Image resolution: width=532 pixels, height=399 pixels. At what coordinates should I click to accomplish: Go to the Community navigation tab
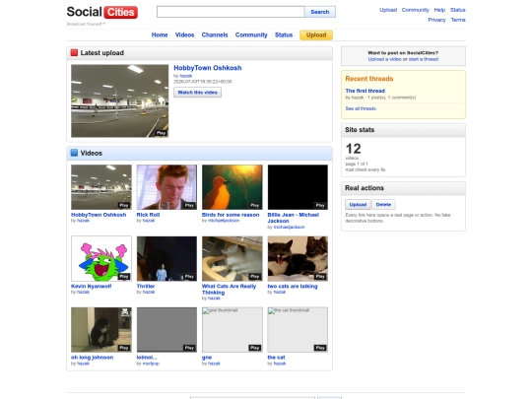click(x=251, y=34)
